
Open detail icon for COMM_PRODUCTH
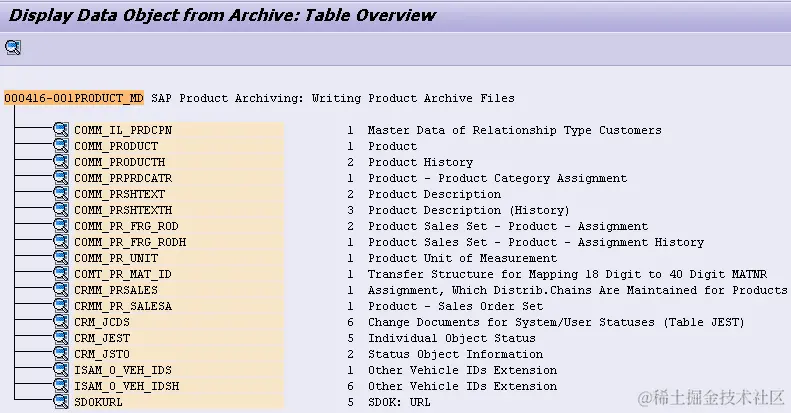61,162
